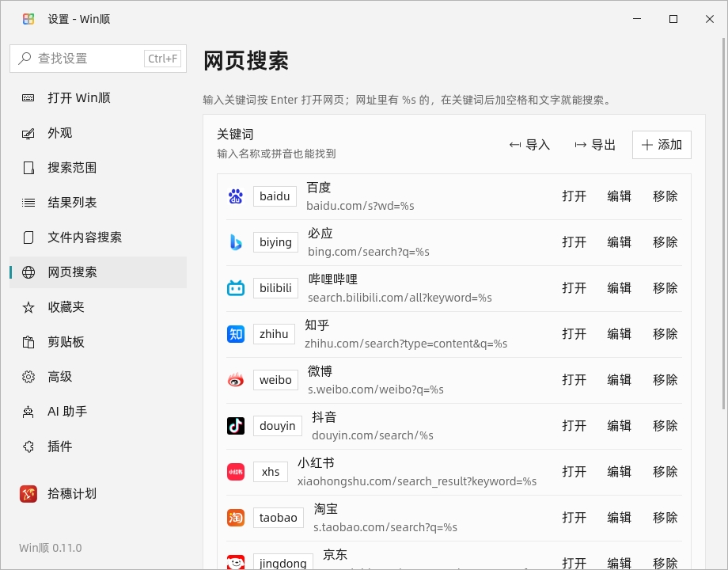Click the clipboard icon for 剪贴板
Image resolution: width=728 pixels, height=570 pixels.
[x=28, y=342]
